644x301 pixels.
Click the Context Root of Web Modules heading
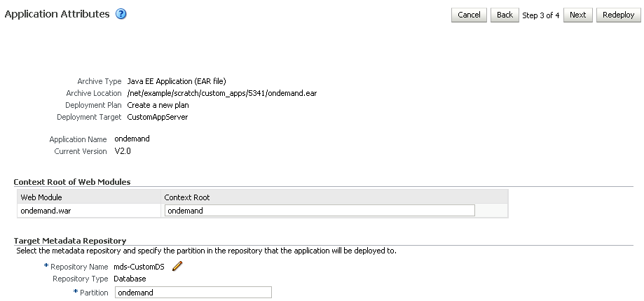pyautogui.click(x=72, y=182)
